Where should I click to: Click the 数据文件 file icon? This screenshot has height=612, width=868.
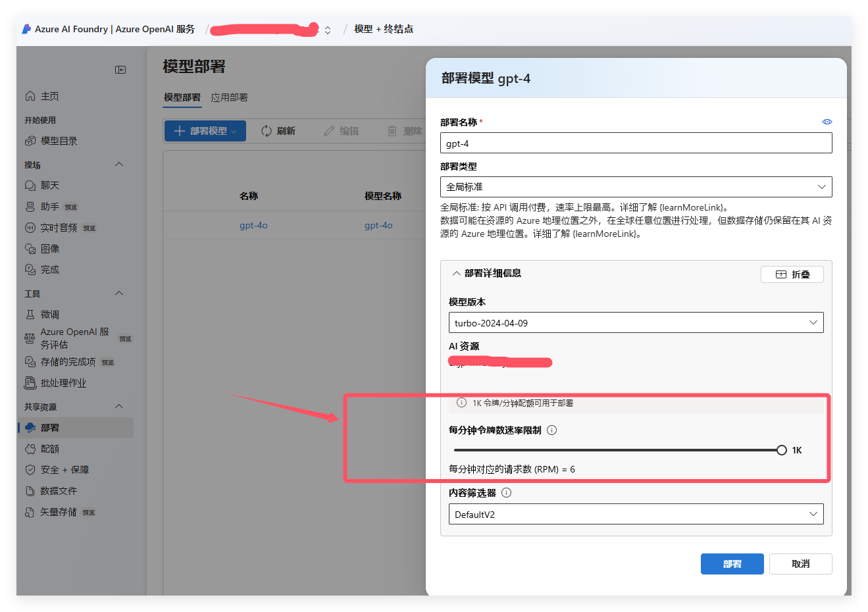click(30, 491)
